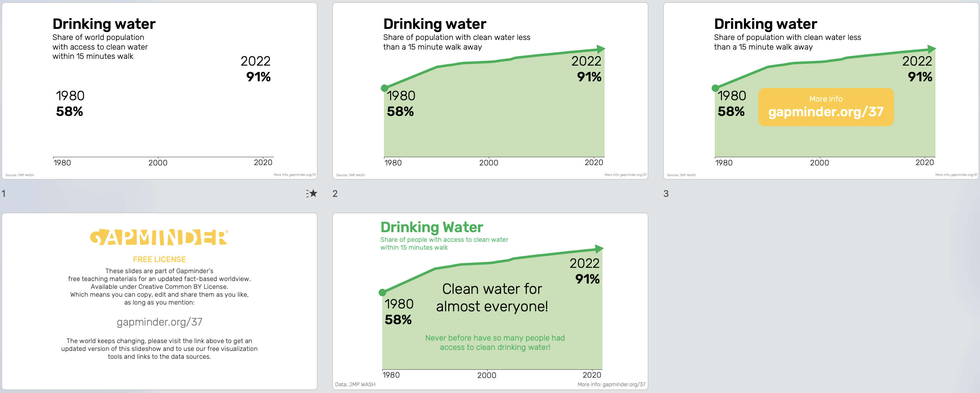This screenshot has width=980, height=393.
Task: Click the yellow gapminder.org/37 button on slide 3
Action: tap(826, 107)
